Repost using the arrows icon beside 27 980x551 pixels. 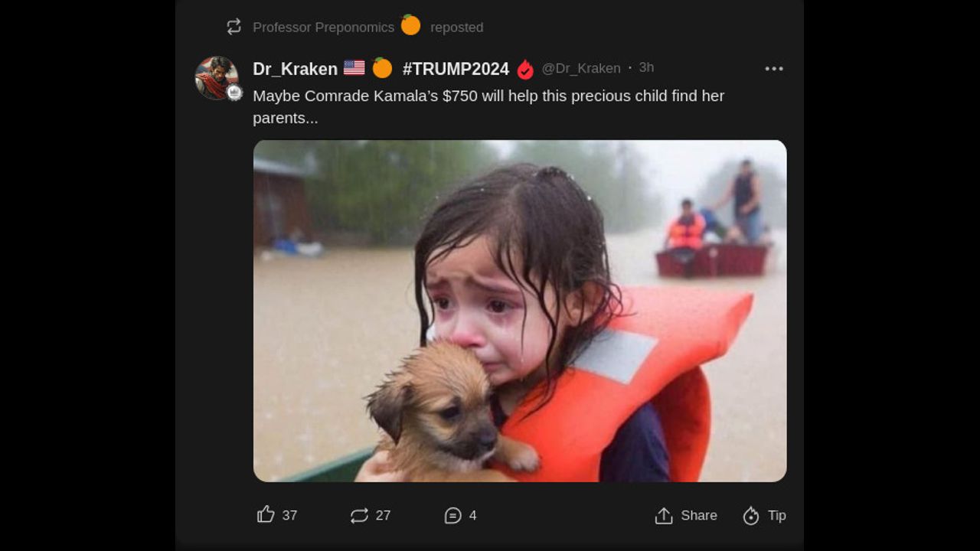coord(359,516)
